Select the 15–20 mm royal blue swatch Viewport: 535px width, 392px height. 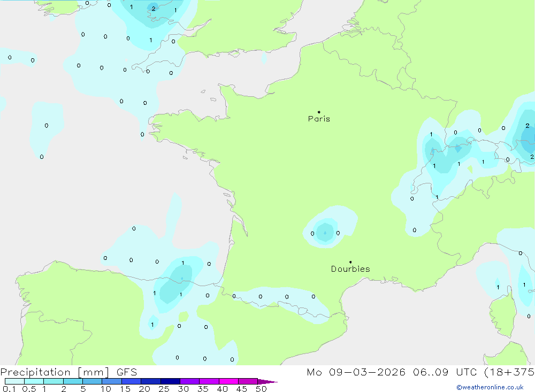tap(132, 381)
